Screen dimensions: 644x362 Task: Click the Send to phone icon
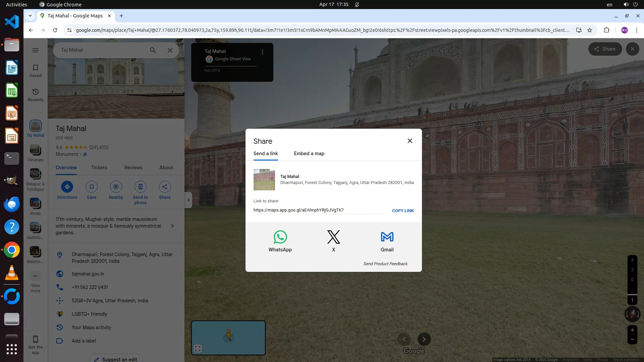[x=140, y=187]
